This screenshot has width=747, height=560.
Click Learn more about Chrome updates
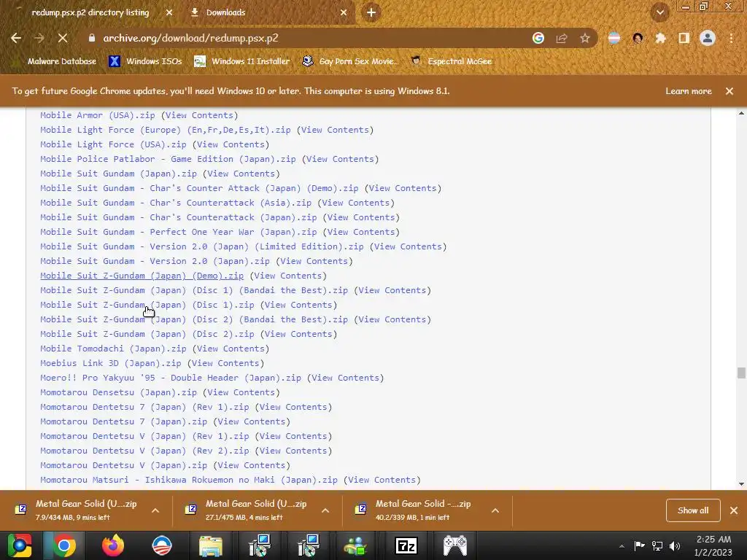coord(689,91)
